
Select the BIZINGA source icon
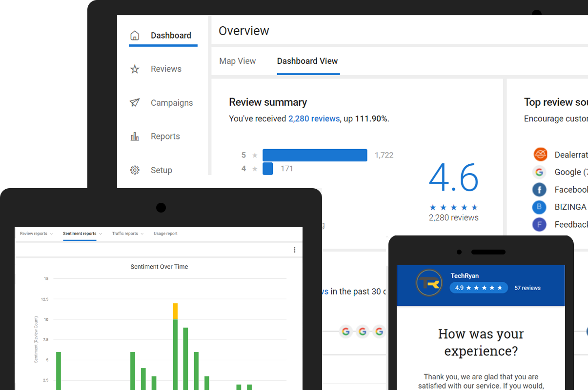539,207
